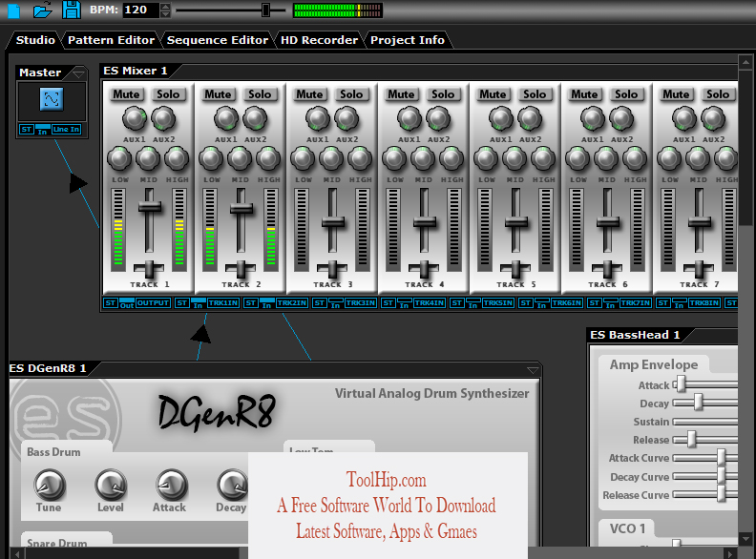Collapse the ES DGenR8 1 module triangle
Image resolution: width=756 pixels, height=559 pixels.
533,370
